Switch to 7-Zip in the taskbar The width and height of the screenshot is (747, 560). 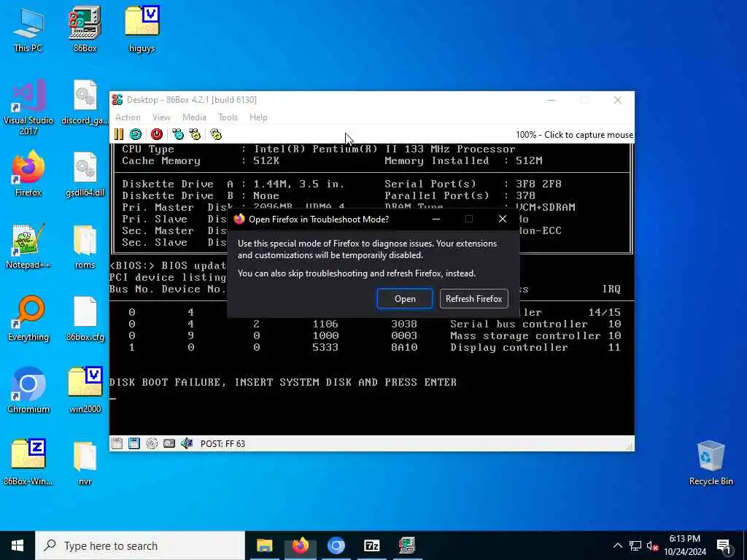click(x=371, y=545)
